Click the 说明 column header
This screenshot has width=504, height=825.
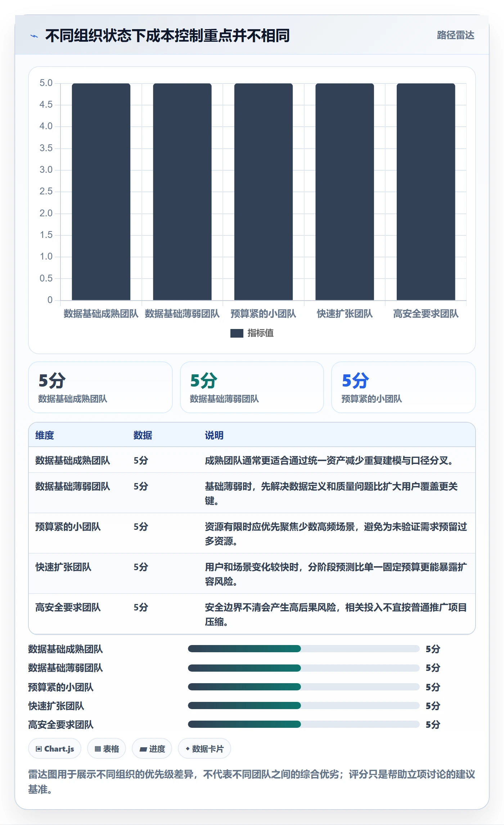point(214,435)
